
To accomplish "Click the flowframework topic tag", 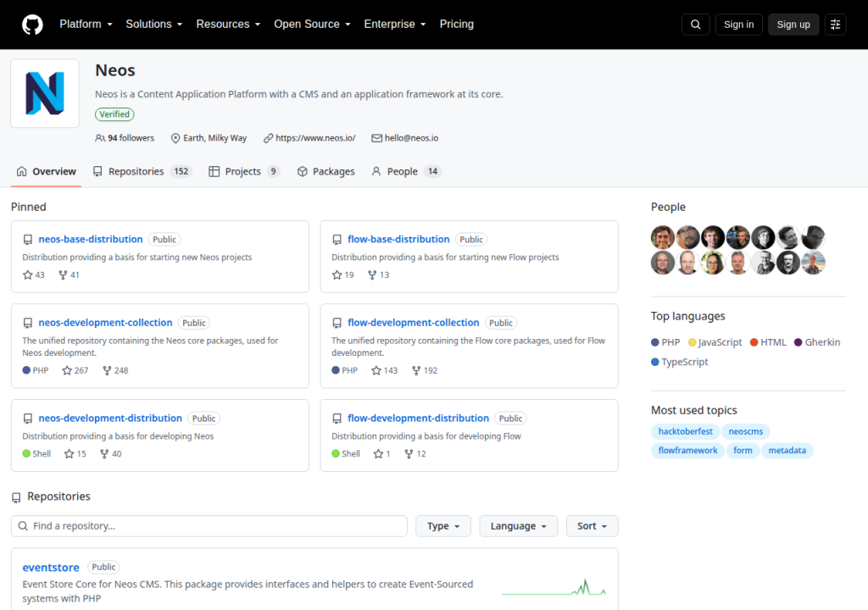I will 687,451.
